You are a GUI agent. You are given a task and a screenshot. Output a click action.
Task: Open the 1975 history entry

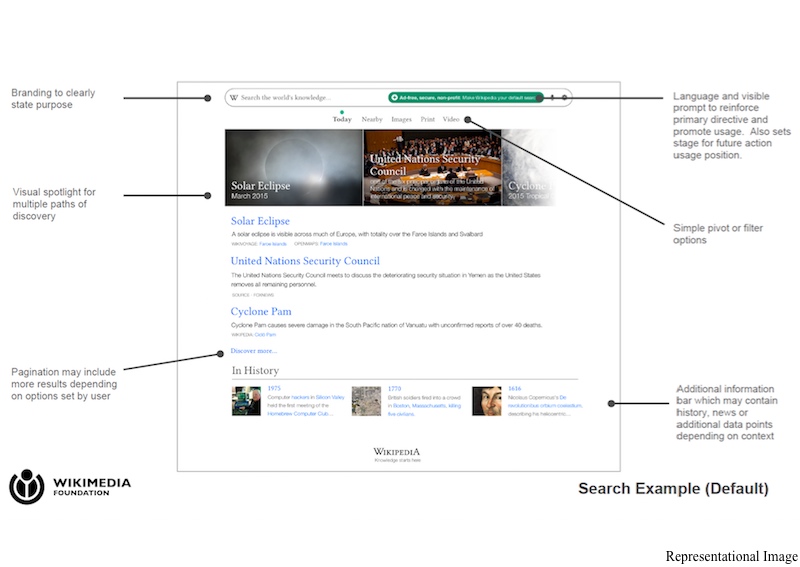(274, 388)
